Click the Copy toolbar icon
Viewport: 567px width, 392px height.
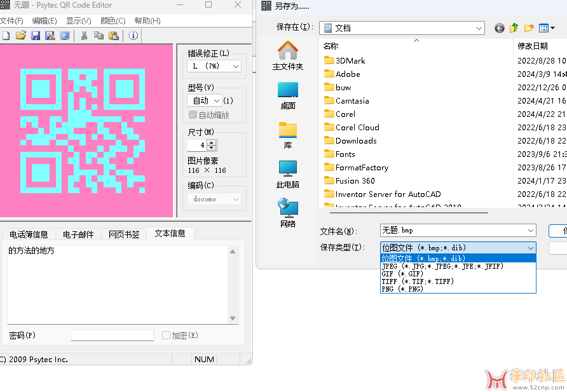click(x=99, y=36)
